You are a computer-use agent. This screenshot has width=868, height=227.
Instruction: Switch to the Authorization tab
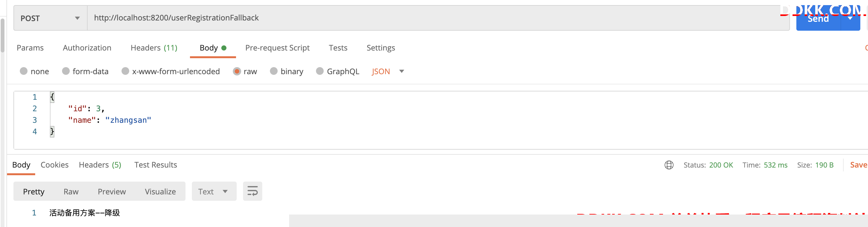point(87,48)
